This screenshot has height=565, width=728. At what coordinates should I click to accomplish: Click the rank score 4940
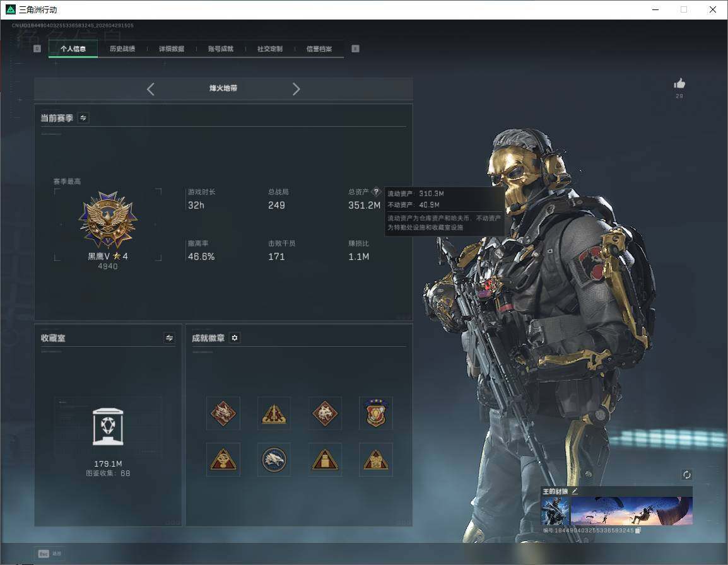click(x=108, y=266)
